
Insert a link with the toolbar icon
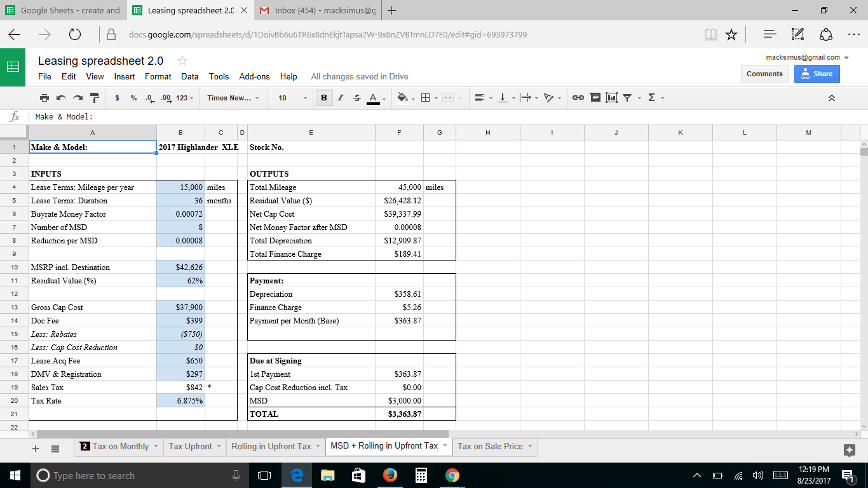tap(578, 98)
